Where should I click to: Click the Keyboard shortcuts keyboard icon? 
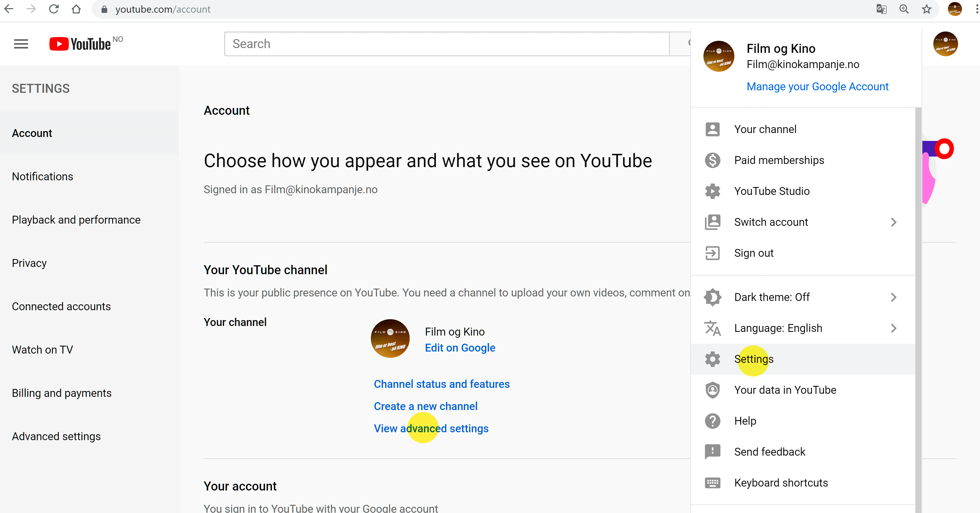coord(712,483)
